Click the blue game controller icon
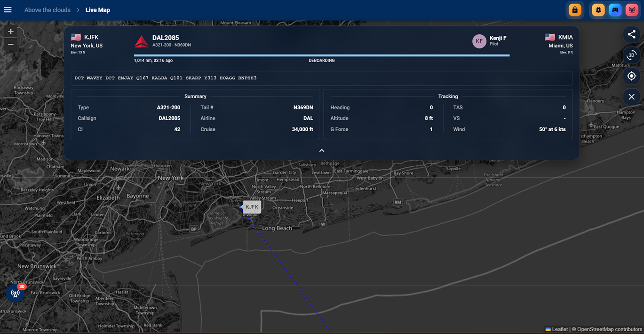The width and height of the screenshot is (644, 334). (x=615, y=10)
